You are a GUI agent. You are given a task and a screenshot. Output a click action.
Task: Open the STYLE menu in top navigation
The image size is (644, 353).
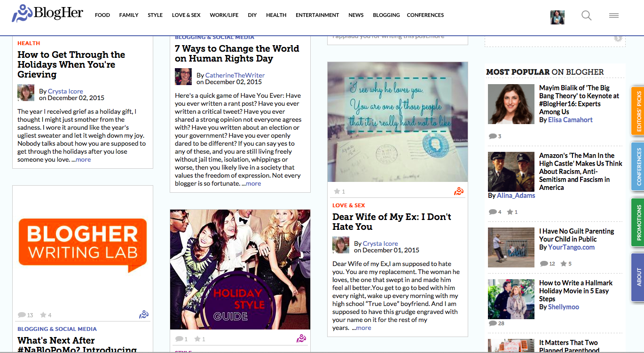click(155, 15)
